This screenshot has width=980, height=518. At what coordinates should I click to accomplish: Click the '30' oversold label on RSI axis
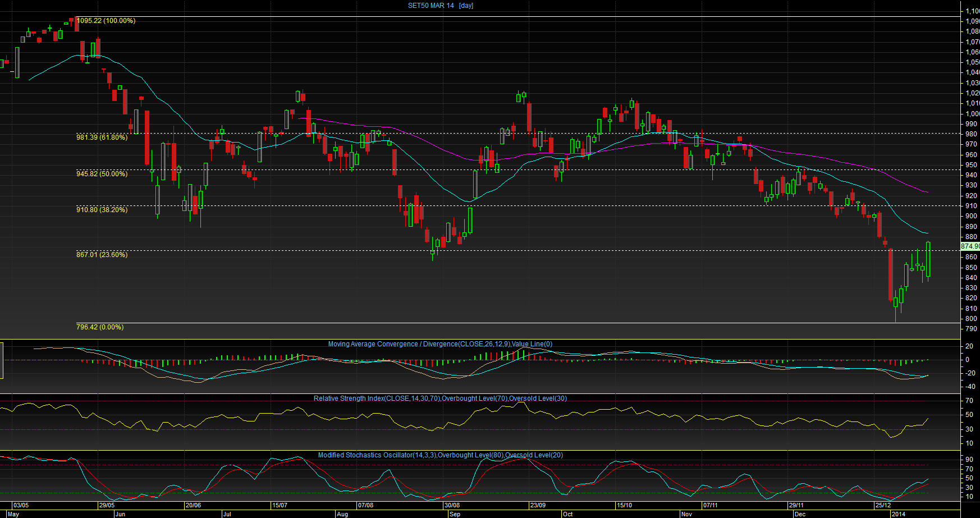[x=969, y=429]
